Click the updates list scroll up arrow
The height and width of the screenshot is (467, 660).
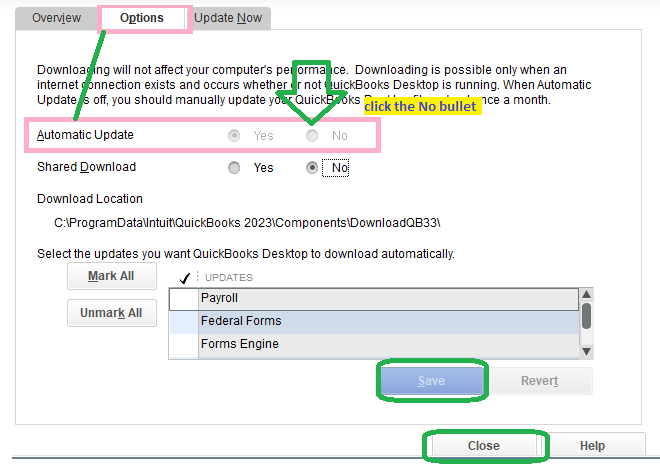pos(586,294)
